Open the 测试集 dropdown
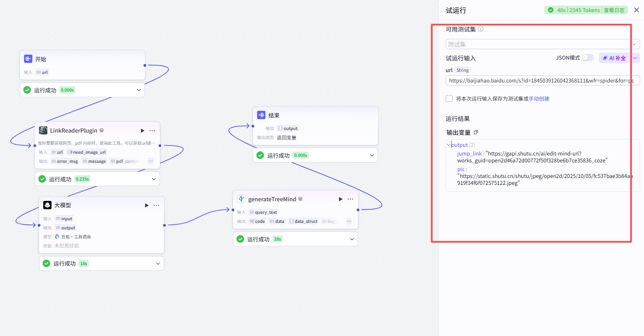 point(543,44)
